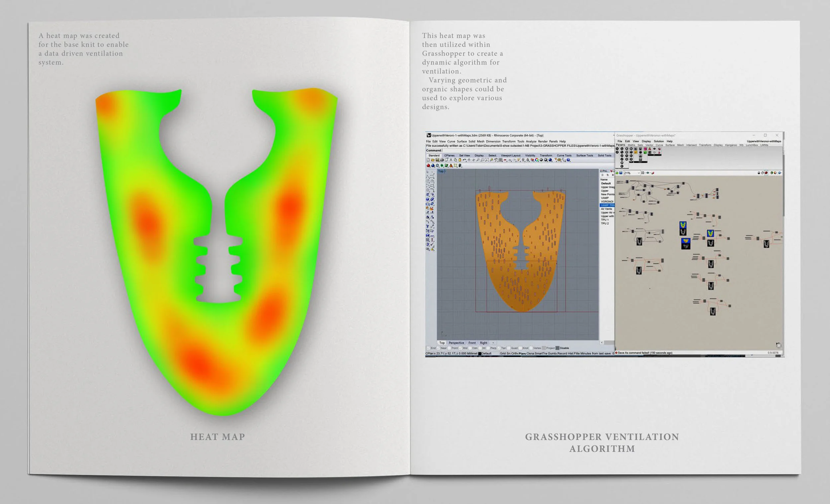Toggle the Disable osnap checkbox
The image size is (830, 504).
click(x=557, y=348)
